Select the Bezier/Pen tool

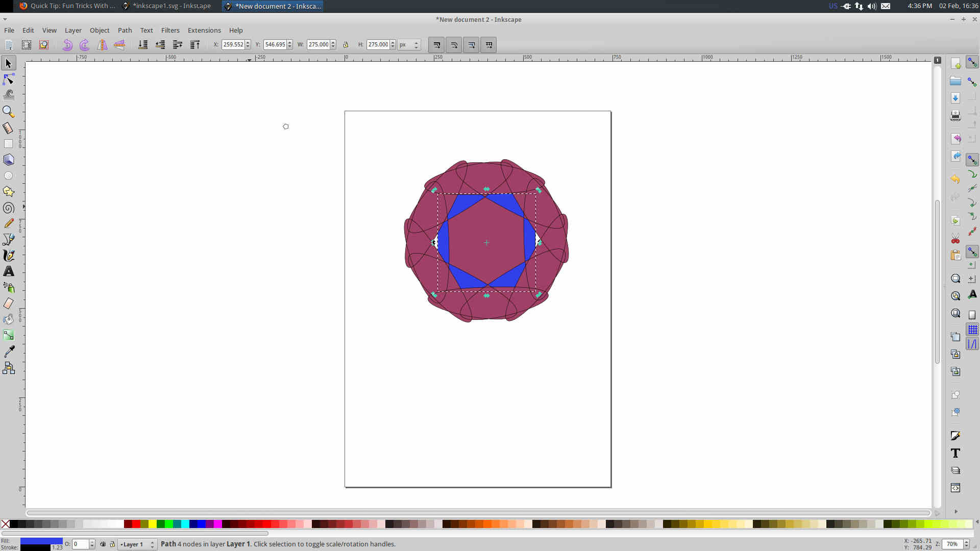pos(9,239)
